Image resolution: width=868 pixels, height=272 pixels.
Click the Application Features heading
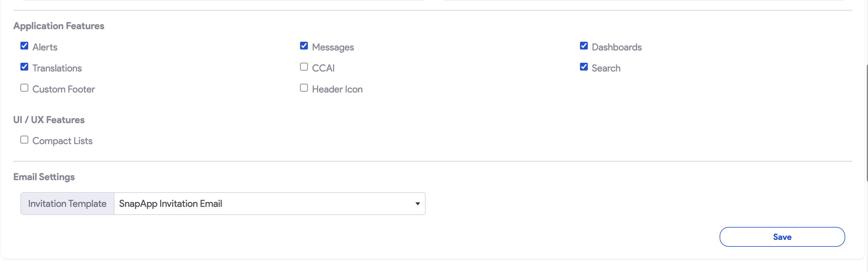click(58, 26)
